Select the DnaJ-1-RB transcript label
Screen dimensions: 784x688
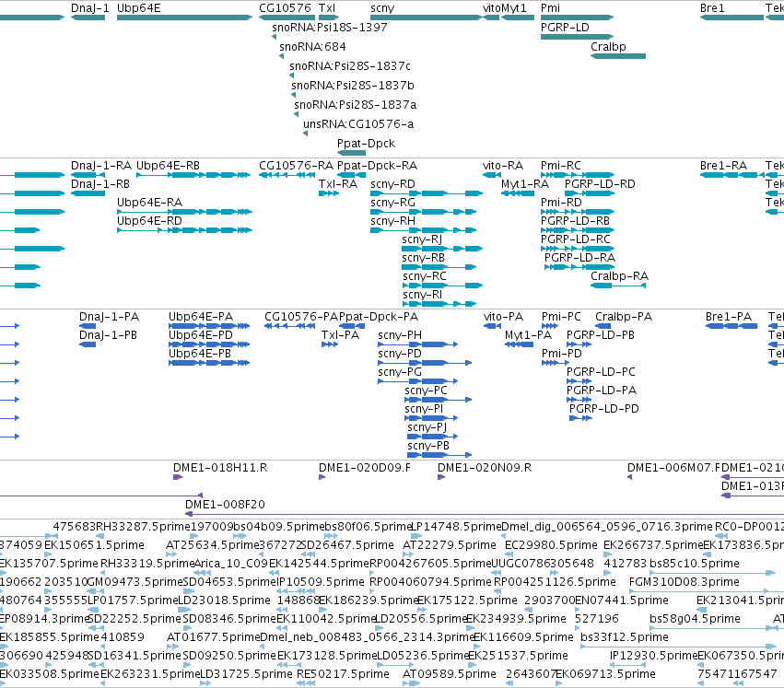click(x=100, y=184)
